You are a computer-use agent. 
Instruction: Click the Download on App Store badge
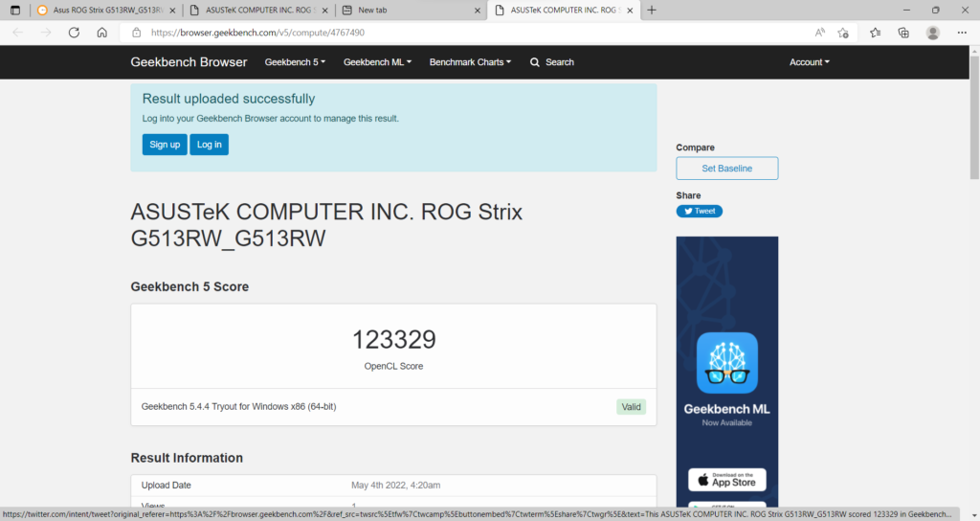727,480
